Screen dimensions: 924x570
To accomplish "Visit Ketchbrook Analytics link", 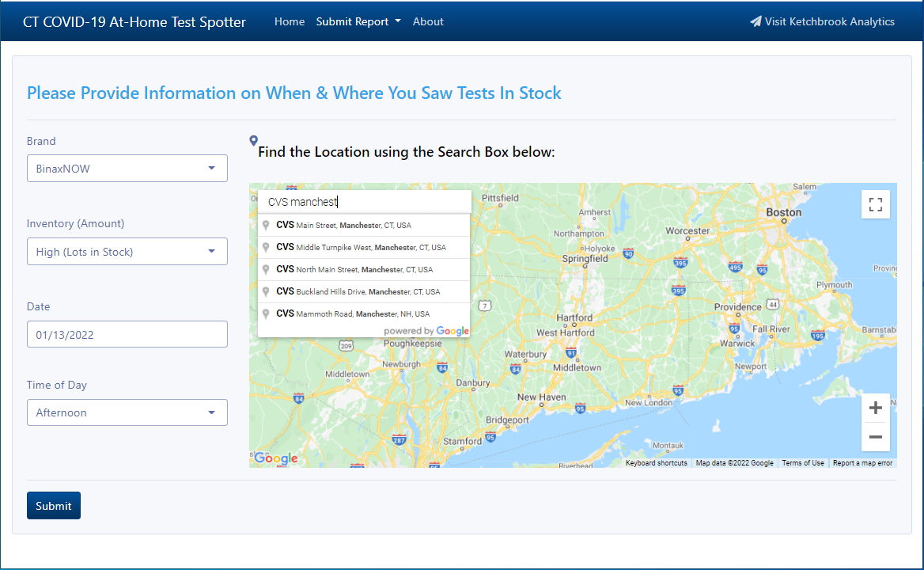I will coord(822,22).
